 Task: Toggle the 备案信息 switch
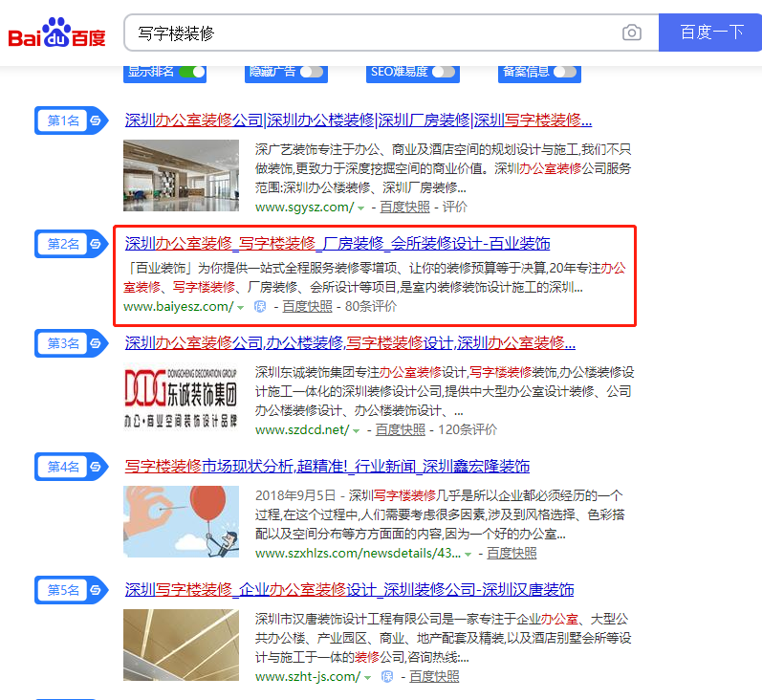565,72
